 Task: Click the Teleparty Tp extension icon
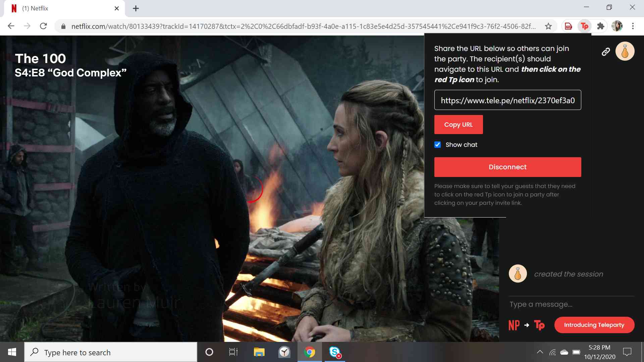[x=584, y=26]
